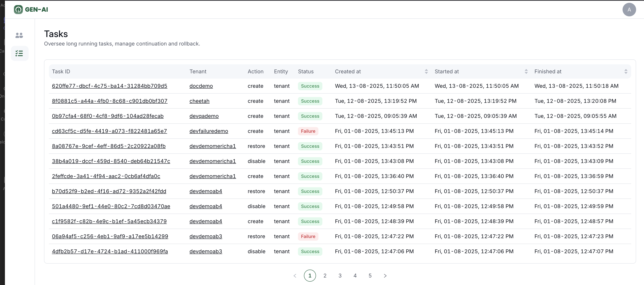
Task: Click the cheetah tenant link
Action: tap(199, 101)
